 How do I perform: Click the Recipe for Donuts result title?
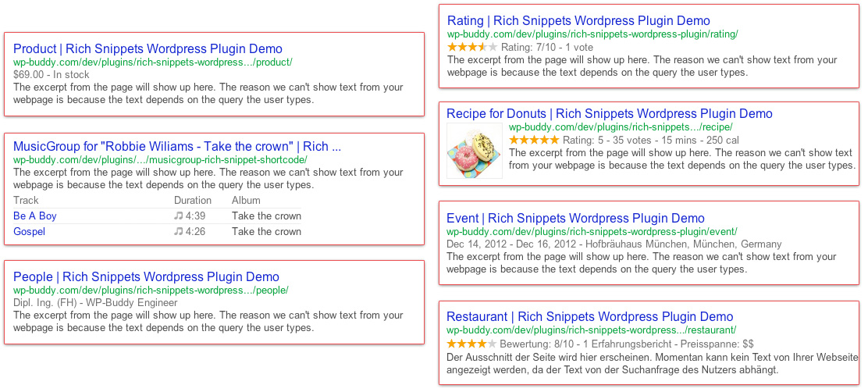[609, 114]
